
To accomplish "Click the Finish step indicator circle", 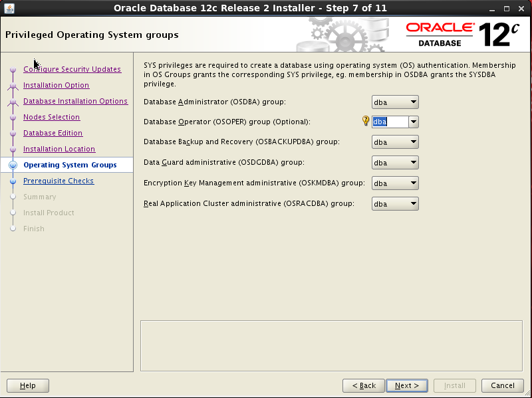I will tap(13, 229).
